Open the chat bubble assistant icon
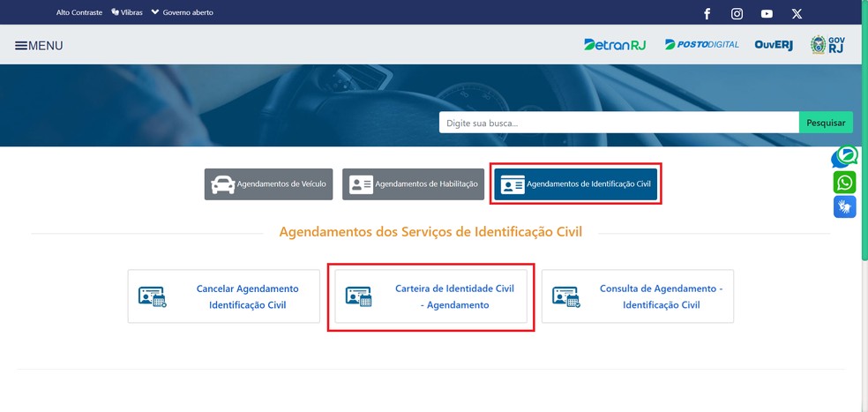Image resolution: width=868 pixels, height=412 pixels. (x=844, y=156)
